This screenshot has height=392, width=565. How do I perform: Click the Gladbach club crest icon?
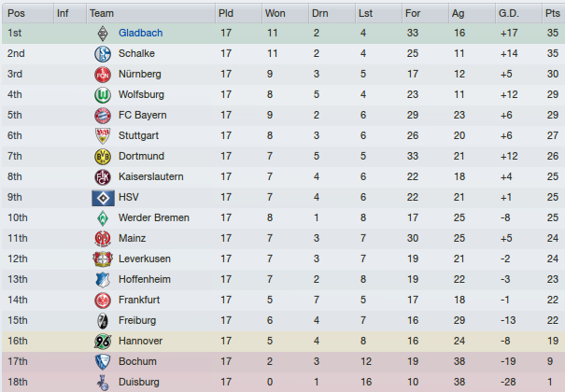(x=103, y=34)
